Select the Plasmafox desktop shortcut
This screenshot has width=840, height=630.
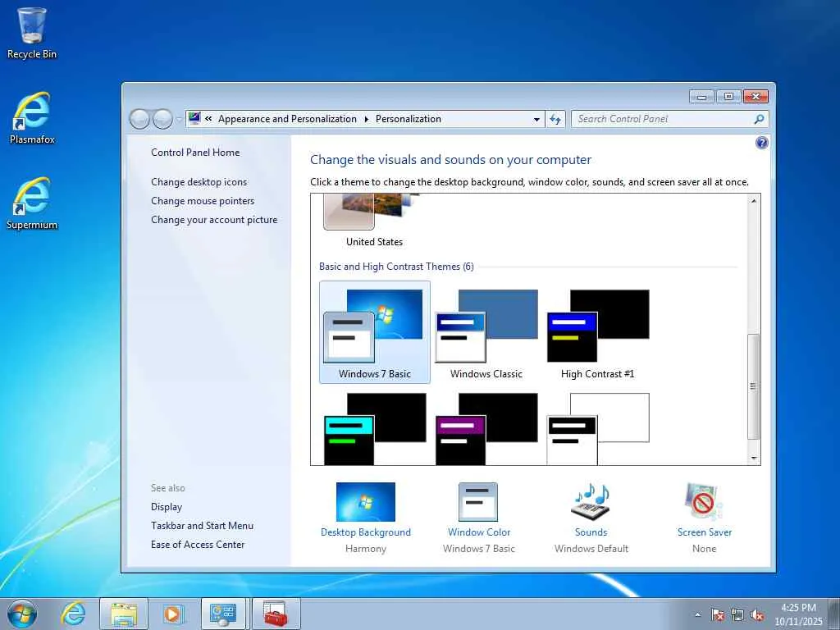(32, 118)
